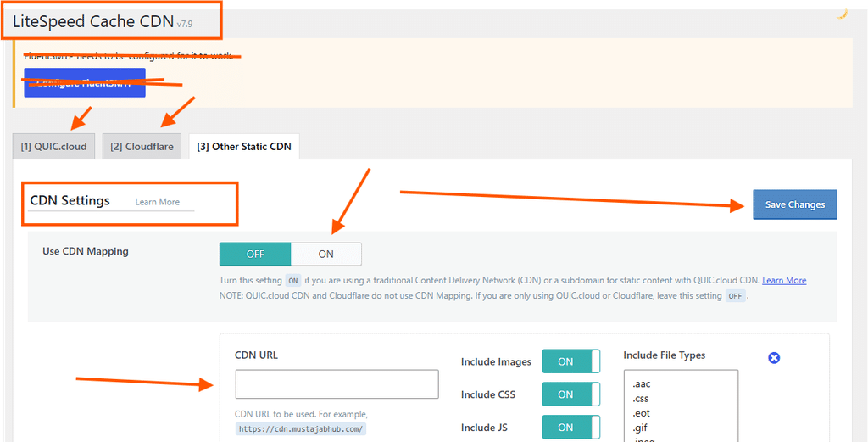Screen dimensions: 868x442
Task: Select the .eot file type entry
Action: coord(641,413)
